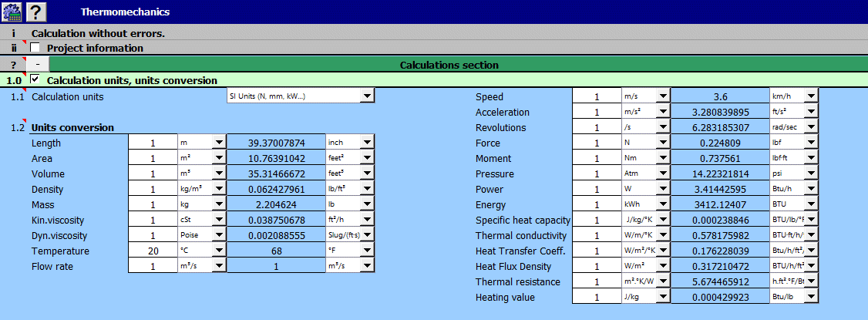
Task: Open the SI Units calculation units dropdown
Action: 368,96
